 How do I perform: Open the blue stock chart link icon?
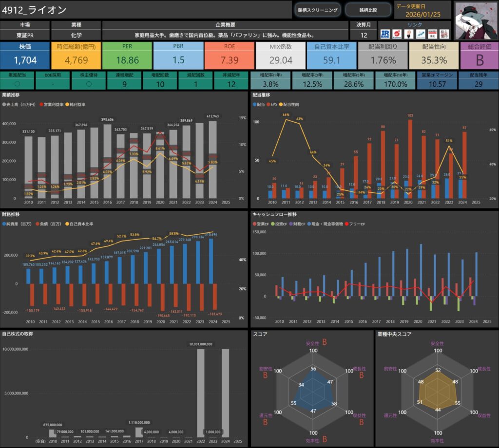pyautogui.click(x=420, y=34)
